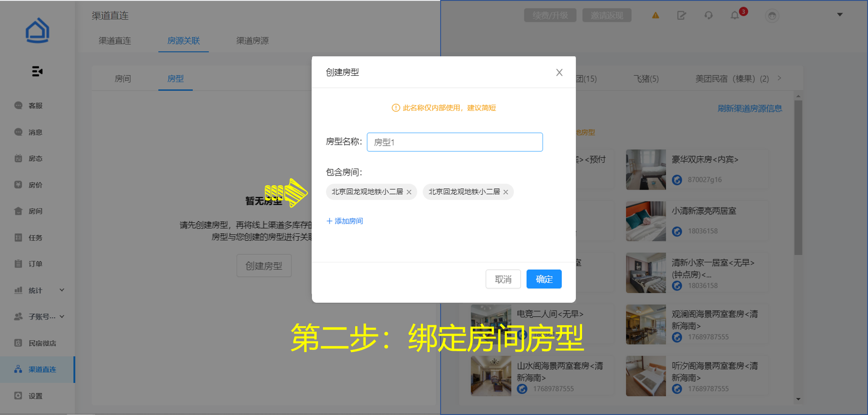Click the warning triangle icon in header
The width and height of the screenshot is (868, 415).
pyautogui.click(x=656, y=15)
